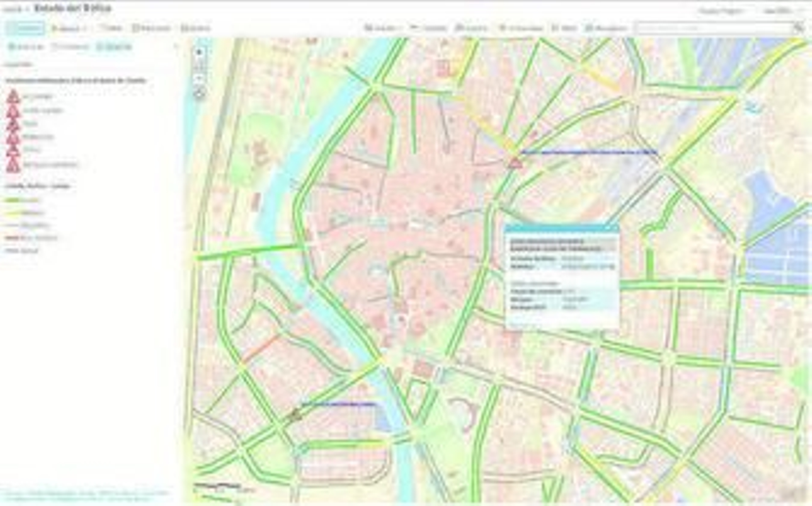
Task: Zoom in on the map
Action: tap(199, 52)
